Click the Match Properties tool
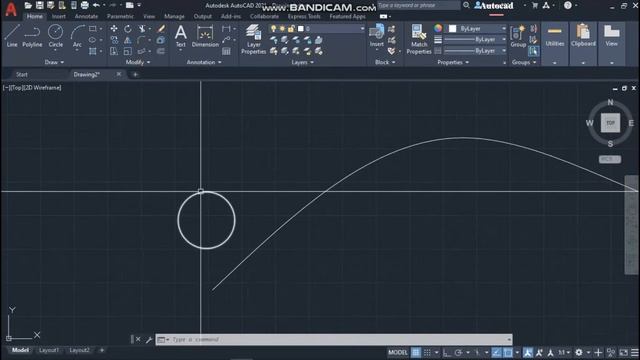 click(x=419, y=39)
